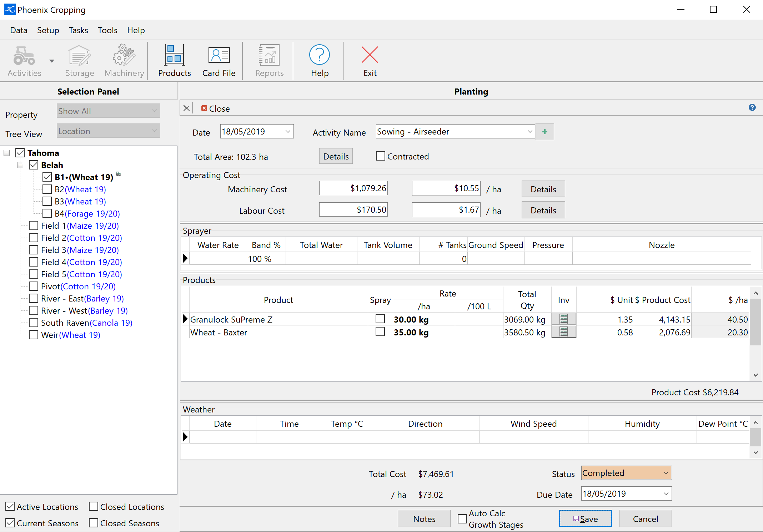Select Field 4 Cotton 19/20 tree item
Screen dimensions: 763x532
pos(81,262)
